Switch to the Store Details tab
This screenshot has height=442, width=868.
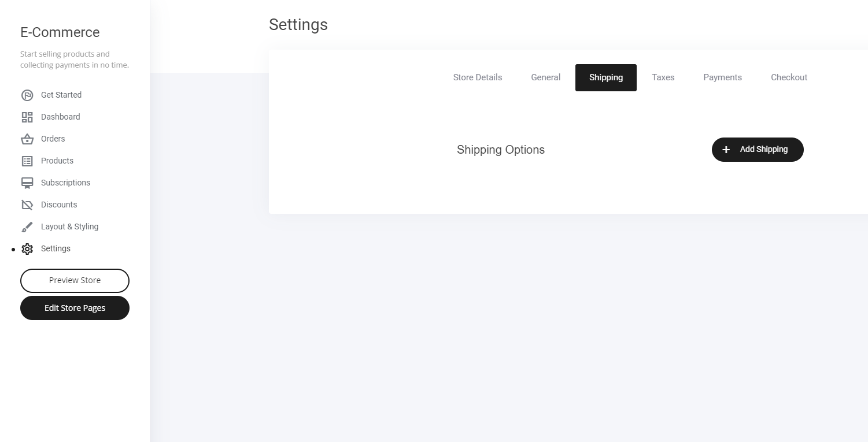tap(478, 77)
